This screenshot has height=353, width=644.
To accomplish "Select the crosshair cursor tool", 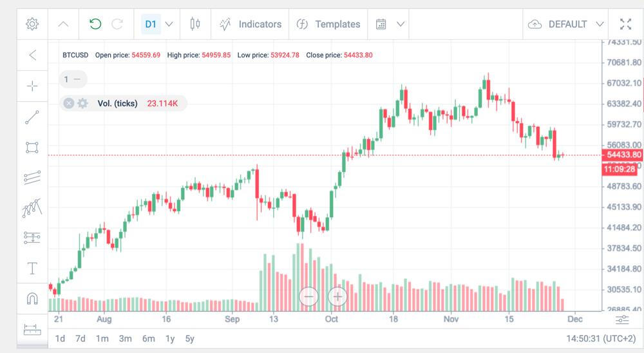I will 32,86.
